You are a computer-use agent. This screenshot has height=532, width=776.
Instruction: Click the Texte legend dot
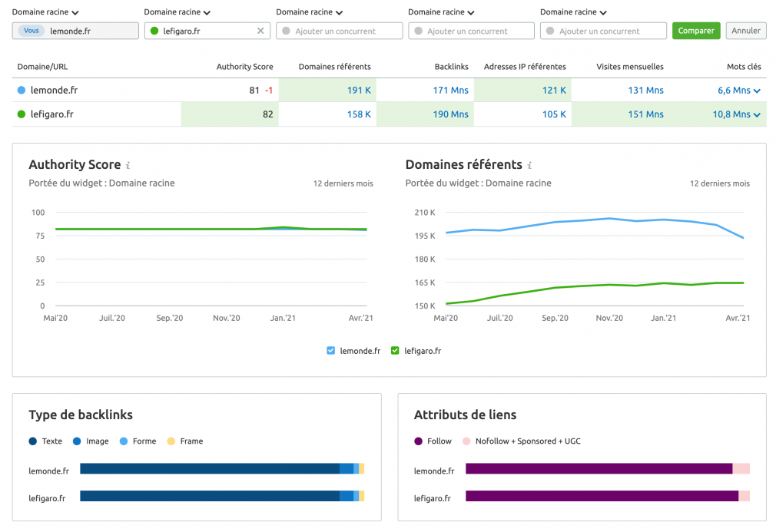[x=33, y=441]
